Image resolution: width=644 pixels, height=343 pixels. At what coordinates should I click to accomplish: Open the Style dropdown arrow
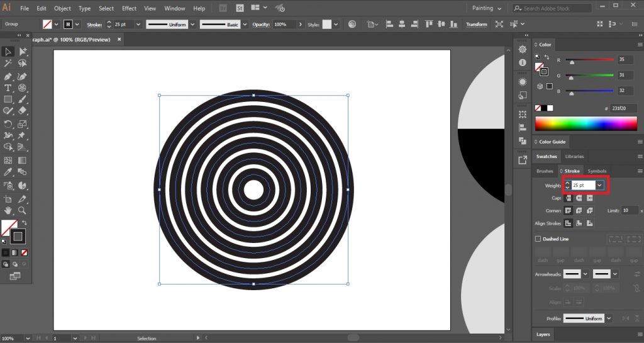pos(336,25)
